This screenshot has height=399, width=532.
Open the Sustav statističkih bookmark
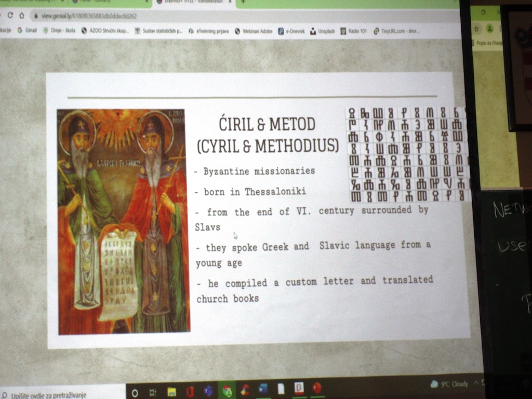(x=159, y=31)
